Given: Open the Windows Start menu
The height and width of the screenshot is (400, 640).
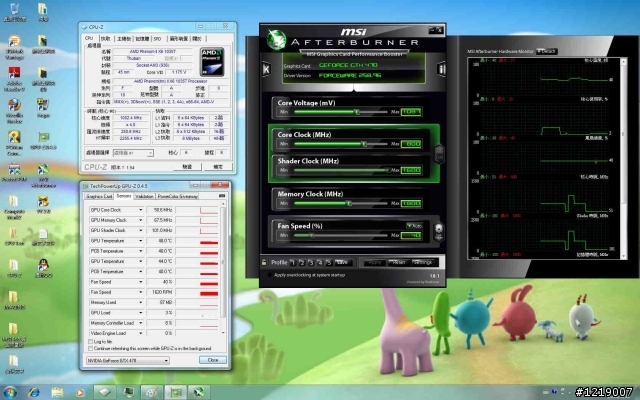Looking at the screenshot, I should [10, 392].
